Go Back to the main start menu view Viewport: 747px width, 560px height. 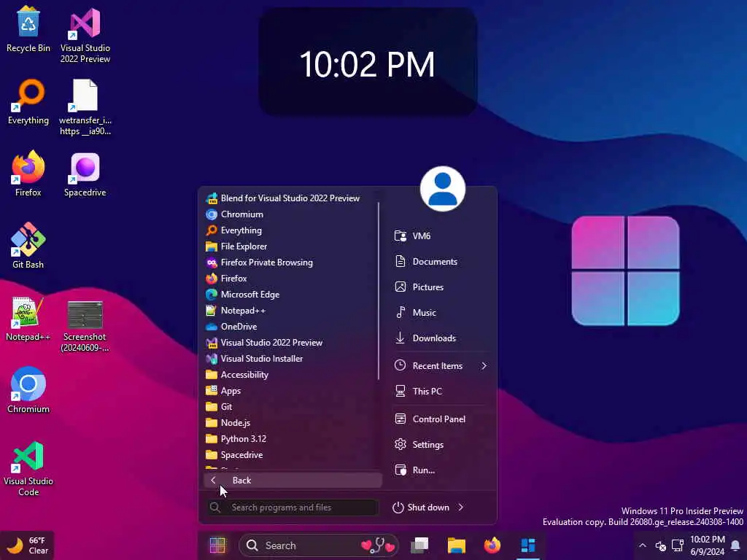click(293, 481)
